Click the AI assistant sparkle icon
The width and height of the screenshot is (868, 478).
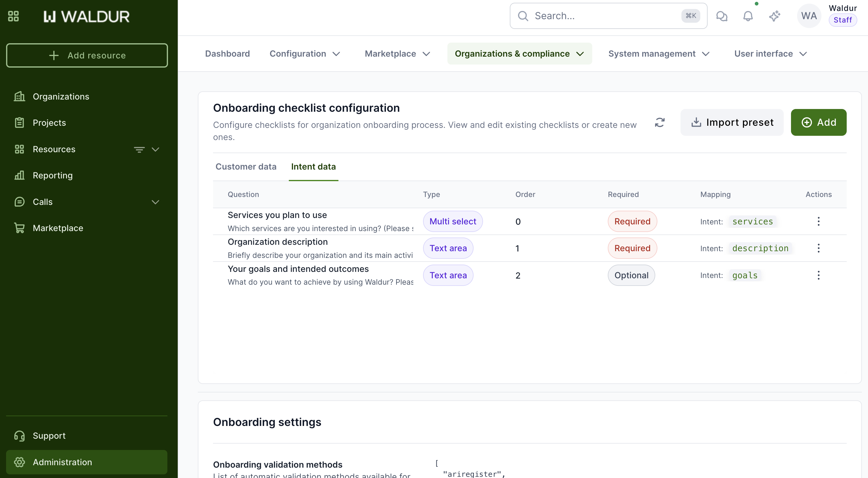pyautogui.click(x=774, y=16)
